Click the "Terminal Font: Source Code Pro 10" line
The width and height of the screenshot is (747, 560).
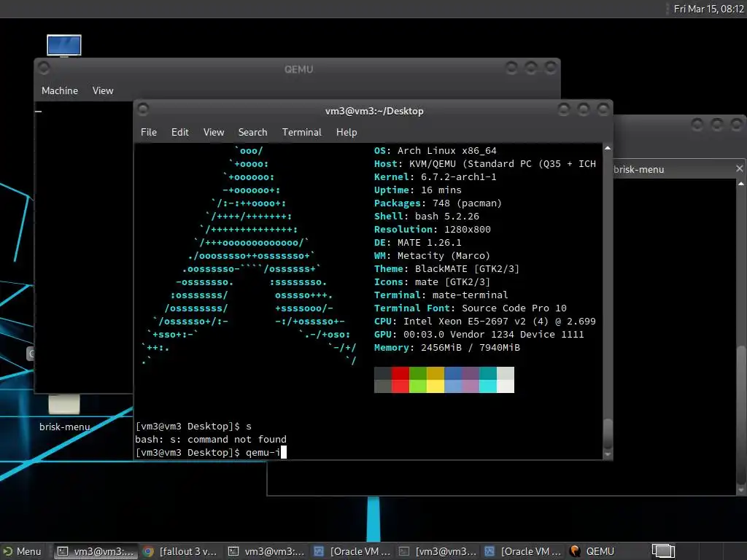(471, 308)
